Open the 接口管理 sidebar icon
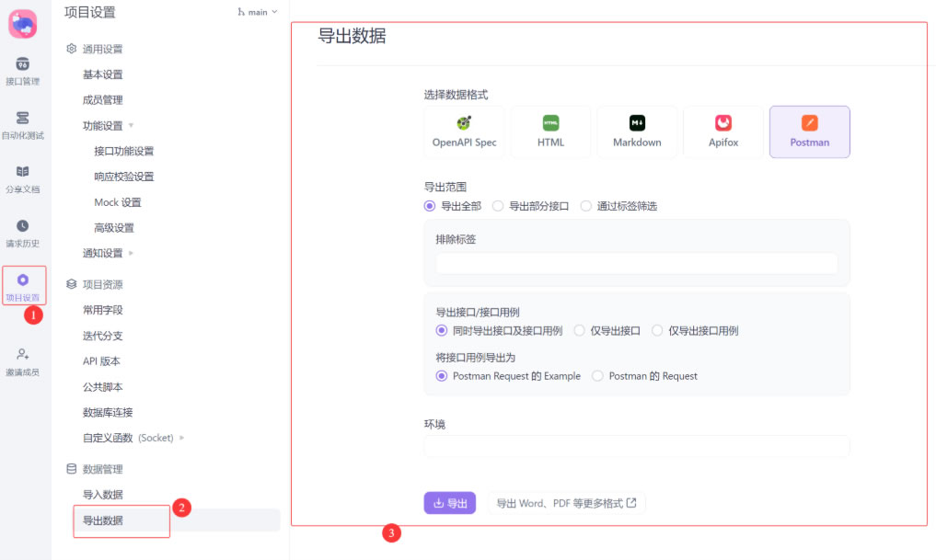The height and width of the screenshot is (560, 936). point(23,64)
